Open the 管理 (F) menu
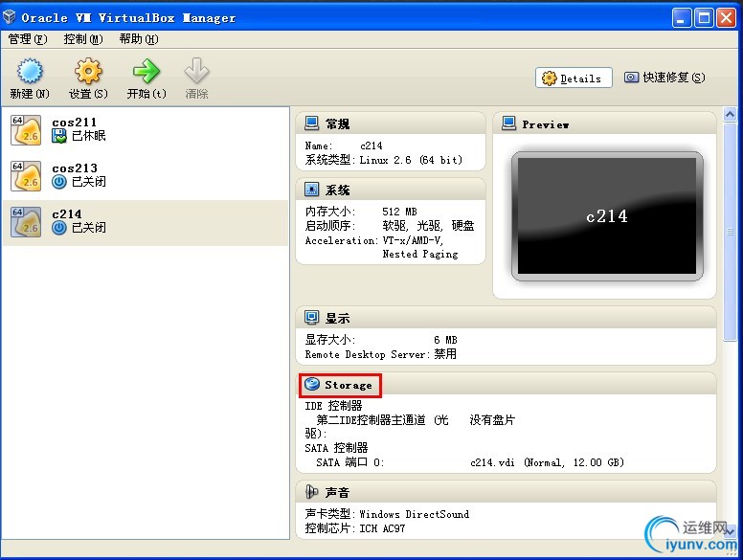This screenshot has height=560, width=743. click(28, 39)
